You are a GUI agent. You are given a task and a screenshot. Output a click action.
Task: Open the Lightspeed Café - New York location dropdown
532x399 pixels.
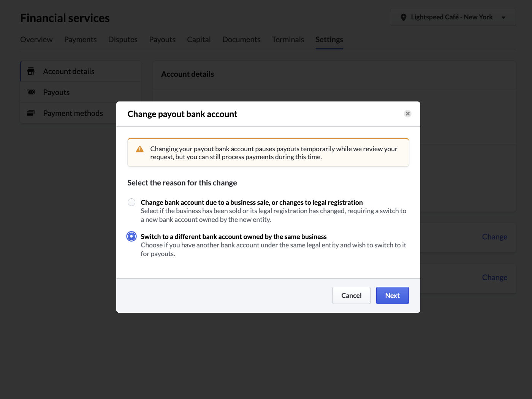click(453, 17)
